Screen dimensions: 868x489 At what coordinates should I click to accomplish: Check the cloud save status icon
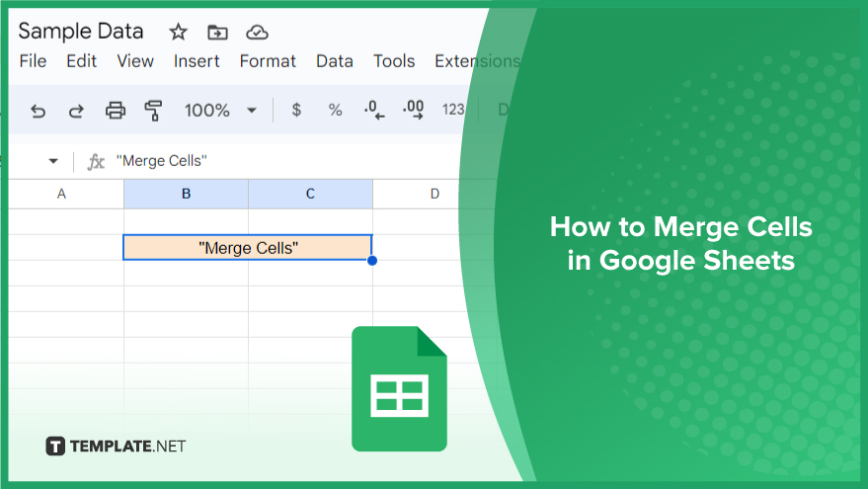point(257,33)
